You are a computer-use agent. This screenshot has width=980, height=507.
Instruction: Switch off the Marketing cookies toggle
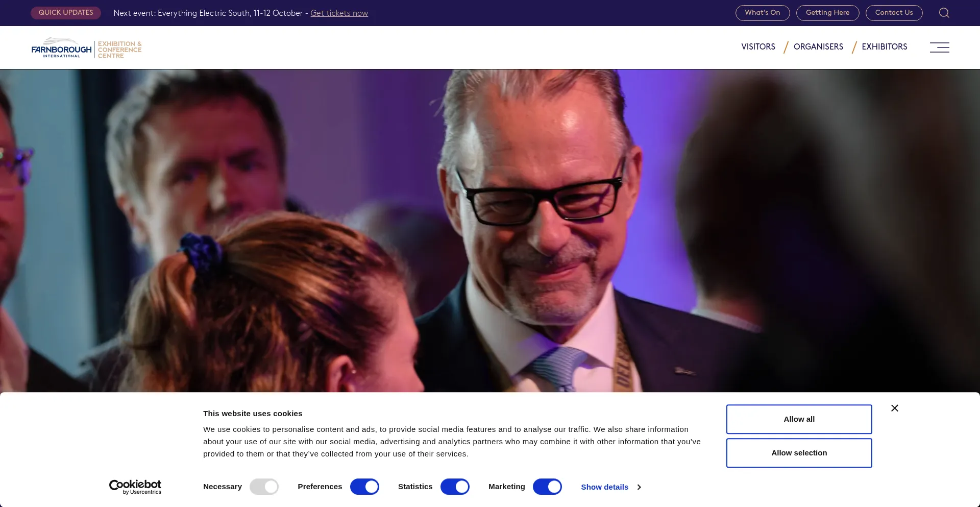pos(547,487)
